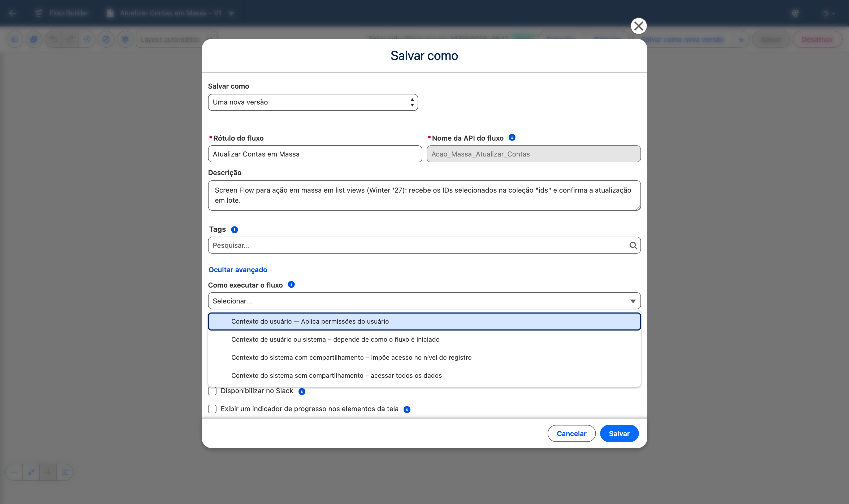Click the select elements checkbox icon in toolbar
The width and height of the screenshot is (849, 504).
(34, 40)
